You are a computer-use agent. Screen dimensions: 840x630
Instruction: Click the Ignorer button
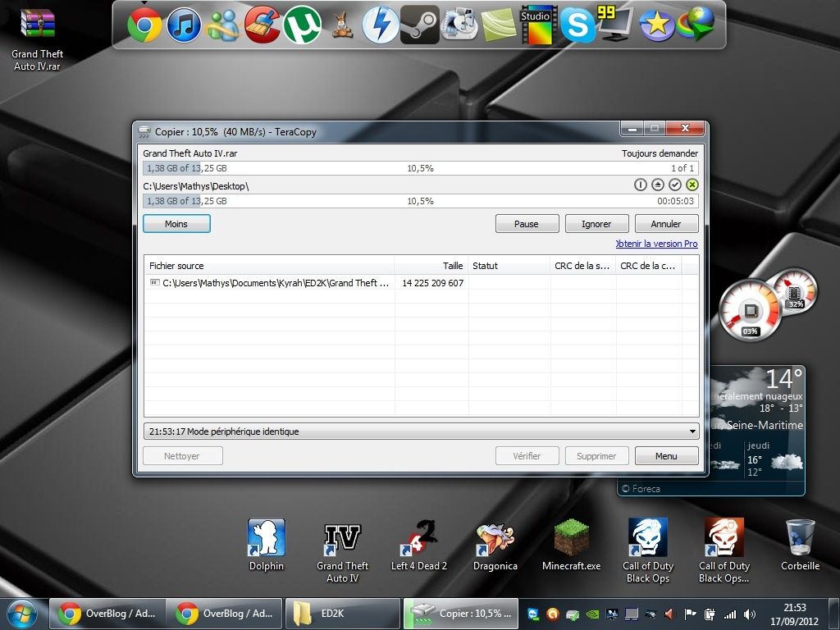click(x=597, y=224)
